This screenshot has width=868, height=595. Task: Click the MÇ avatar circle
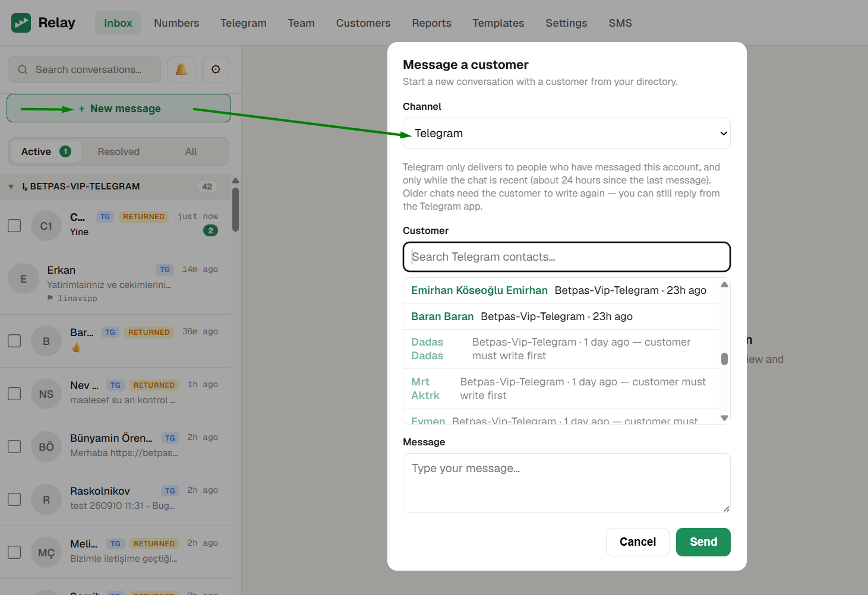[x=46, y=552]
